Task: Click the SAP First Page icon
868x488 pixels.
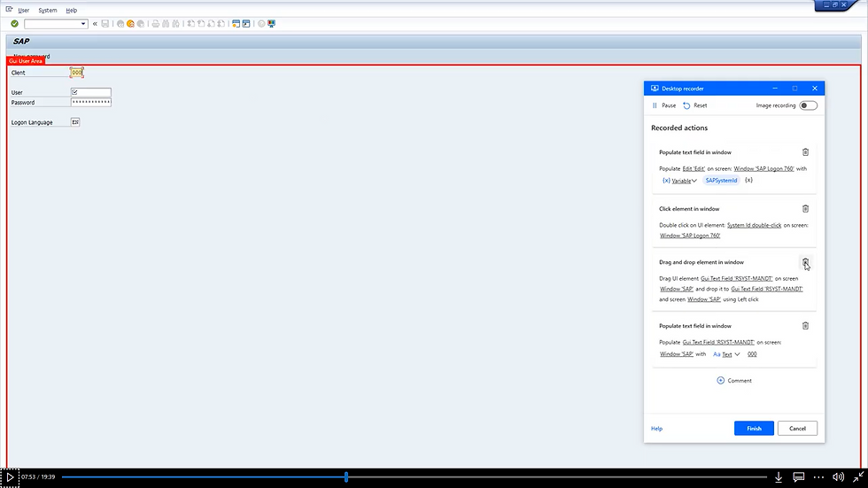Action: point(191,24)
